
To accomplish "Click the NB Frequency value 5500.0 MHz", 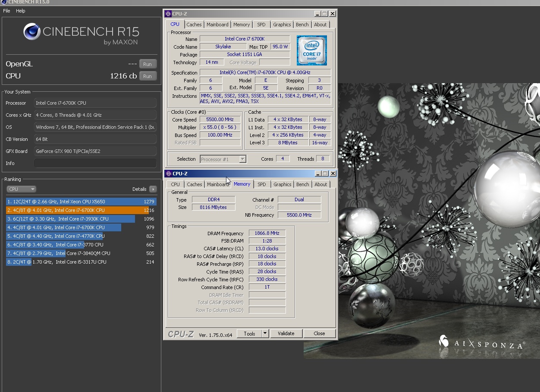I will [299, 215].
